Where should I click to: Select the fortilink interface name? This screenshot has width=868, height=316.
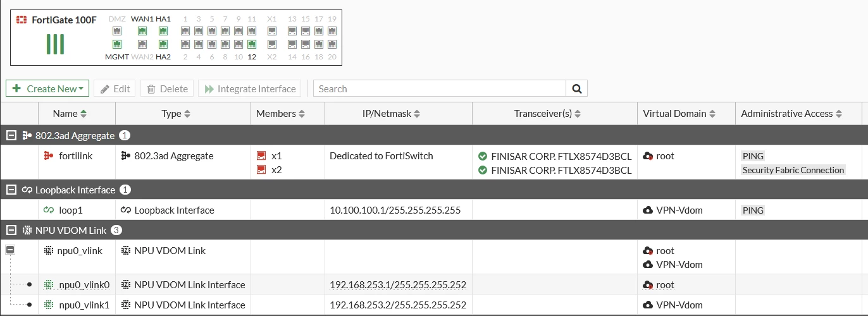click(76, 155)
